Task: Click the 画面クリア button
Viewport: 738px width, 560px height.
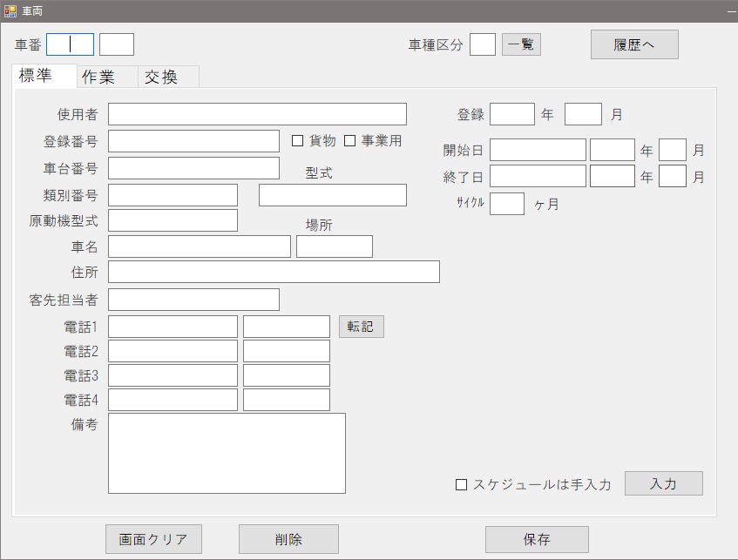Action: point(153,539)
